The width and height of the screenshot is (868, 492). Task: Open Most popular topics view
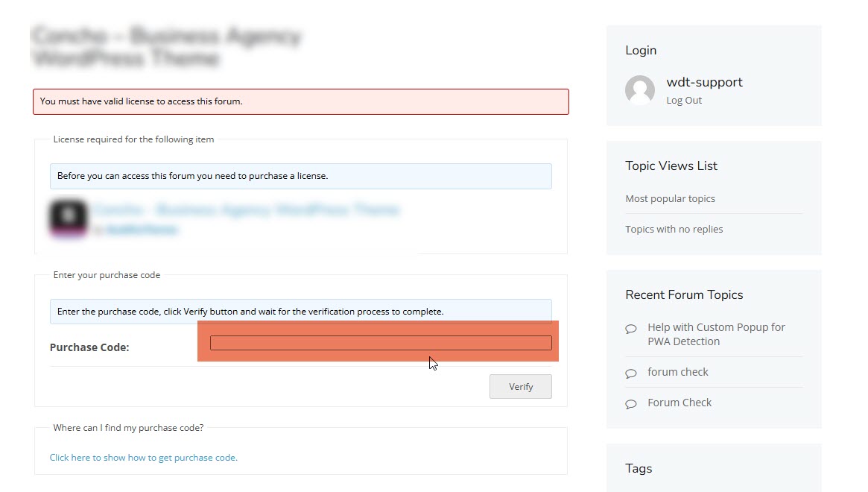point(670,199)
